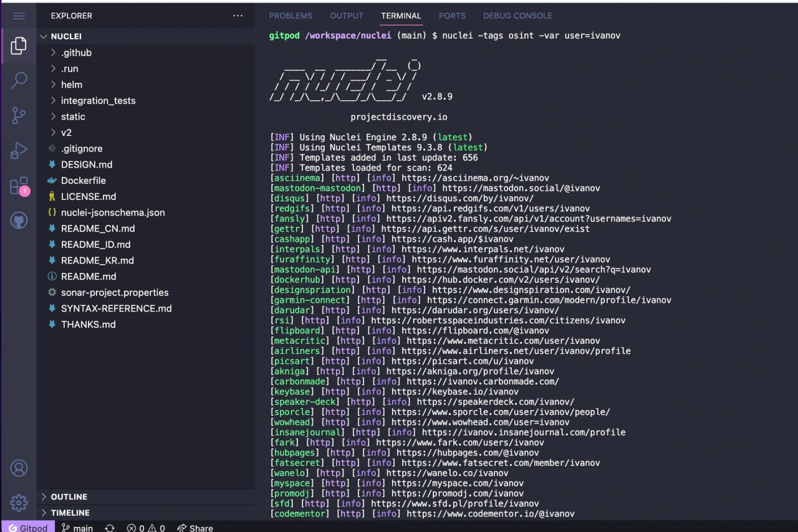Open the Extensions view with badge
798x532 pixels.
tap(19, 186)
